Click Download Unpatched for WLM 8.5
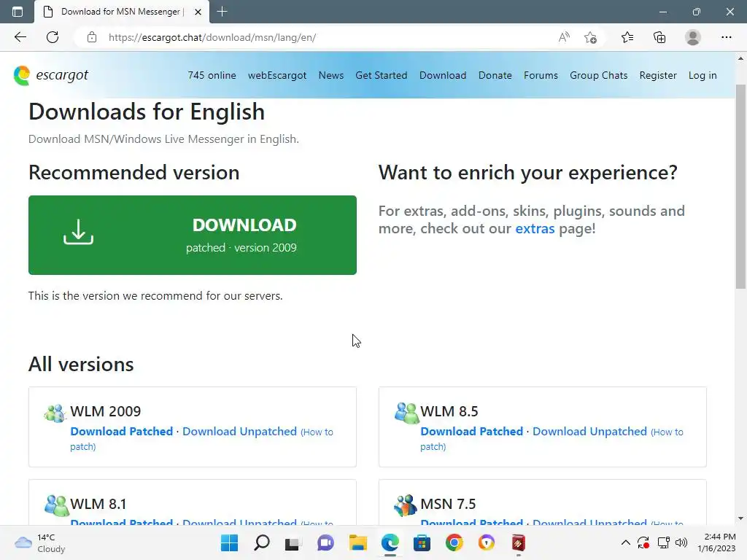Screen dimensions: 747x560 [x=589, y=432]
